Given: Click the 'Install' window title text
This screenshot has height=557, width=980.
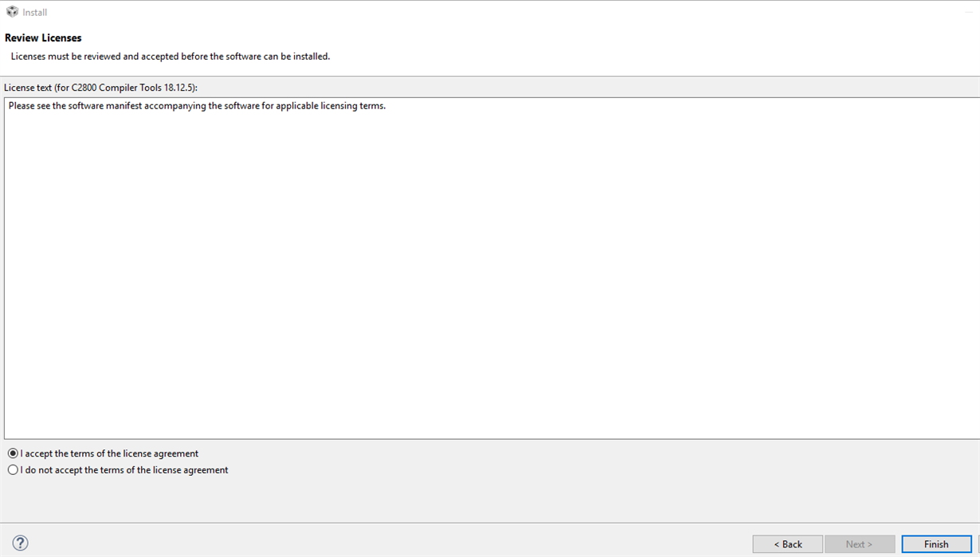Looking at the screenshot, I should pyautogui.click(x=35, y=12).
